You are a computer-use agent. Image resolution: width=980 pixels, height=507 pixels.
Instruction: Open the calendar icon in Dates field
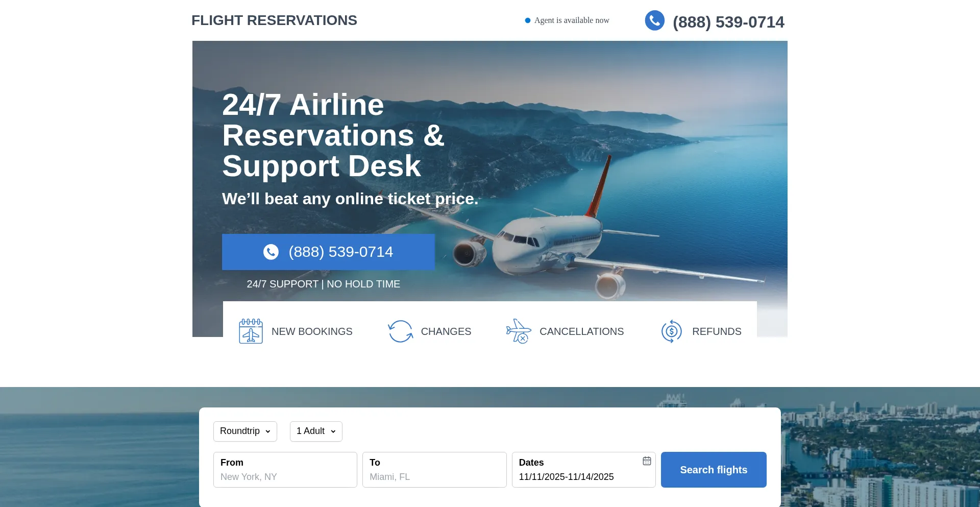(x=647, y=461)
